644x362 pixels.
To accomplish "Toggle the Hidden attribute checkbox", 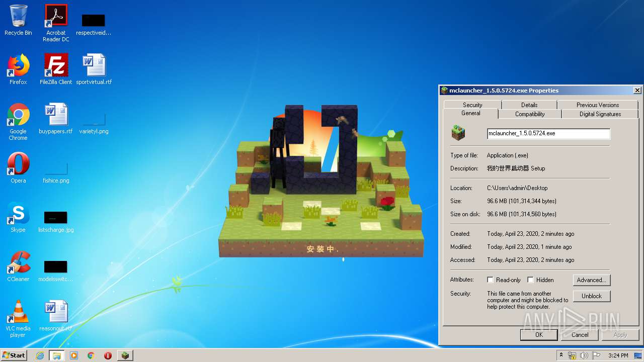I will 530,280.
